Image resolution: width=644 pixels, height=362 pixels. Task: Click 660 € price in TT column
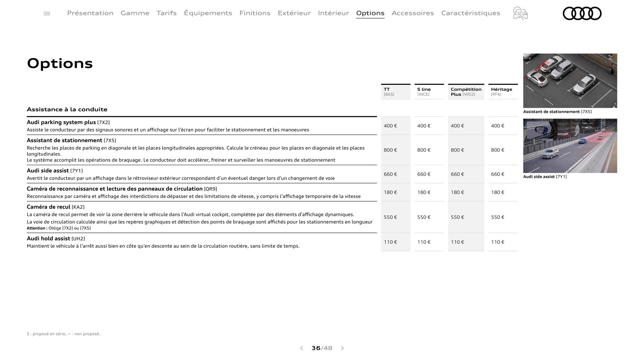[x=390, y=174]
